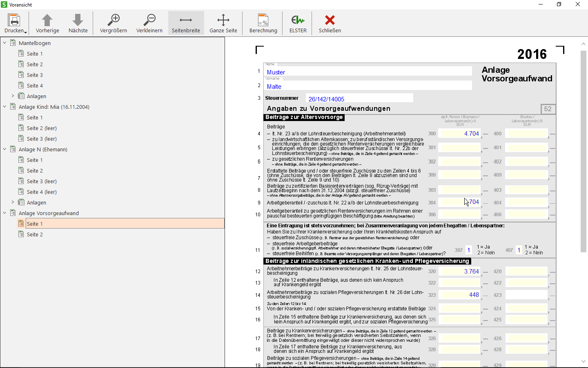This screenshot has width=588, height=368.
Task: Open the Berechnung view
Action: (x=263, y=23)
